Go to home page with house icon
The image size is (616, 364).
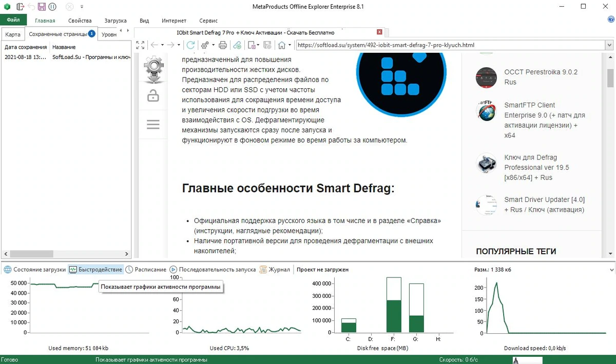click(x=281, y=45)
